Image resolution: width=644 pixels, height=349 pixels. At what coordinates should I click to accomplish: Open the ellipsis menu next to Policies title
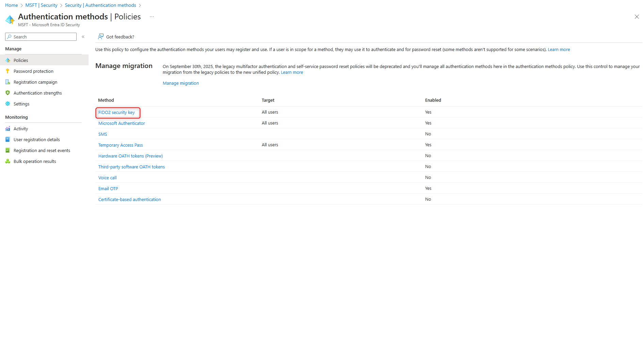tap(151, 16)
